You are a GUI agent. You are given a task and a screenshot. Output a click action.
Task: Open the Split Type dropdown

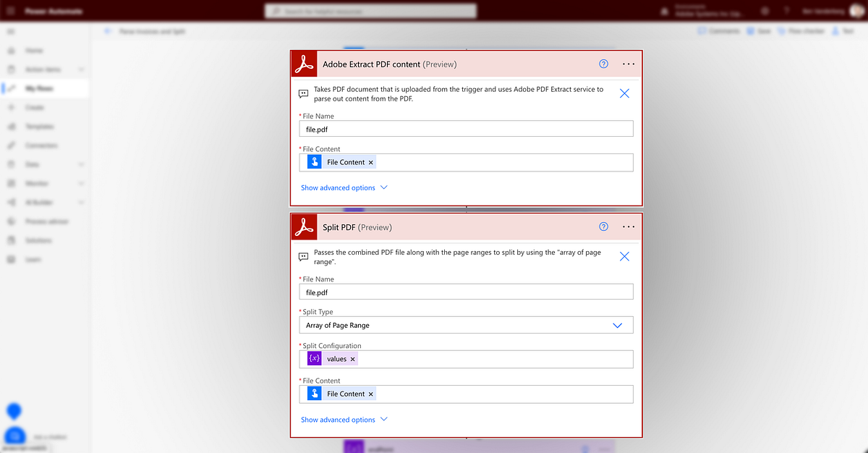pyautogui.click(x=467, y=326)
